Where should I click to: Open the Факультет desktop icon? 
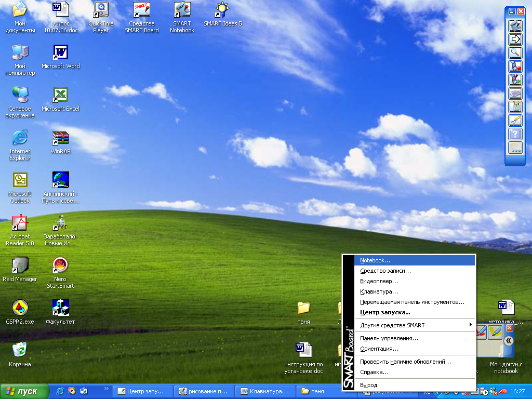(60, 312)
